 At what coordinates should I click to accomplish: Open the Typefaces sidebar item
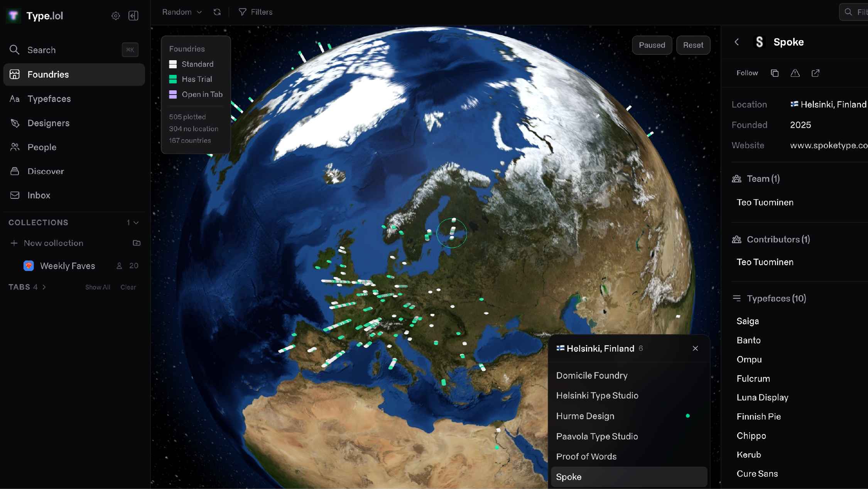click(49, 99)
